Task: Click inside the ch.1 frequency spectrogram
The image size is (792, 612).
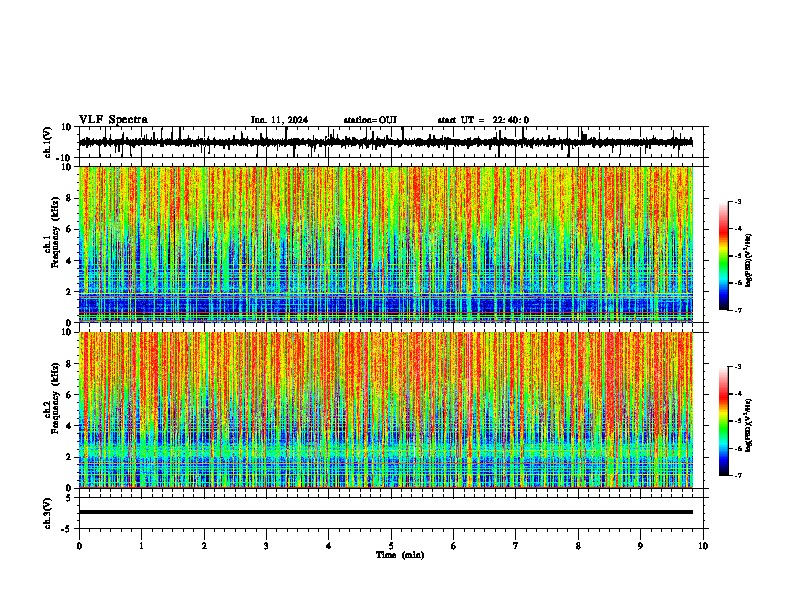Action: point(386,244)
